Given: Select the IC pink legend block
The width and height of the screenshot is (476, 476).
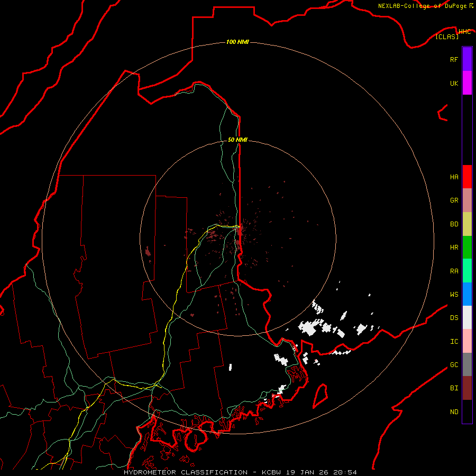Looking at the screenshot, I should pos(467,341).
